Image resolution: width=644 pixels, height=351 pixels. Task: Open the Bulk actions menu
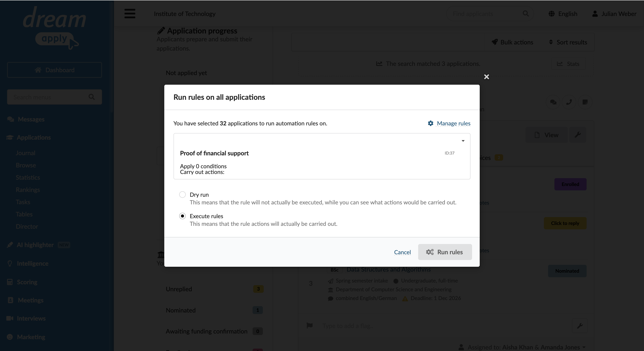point(512,42)
